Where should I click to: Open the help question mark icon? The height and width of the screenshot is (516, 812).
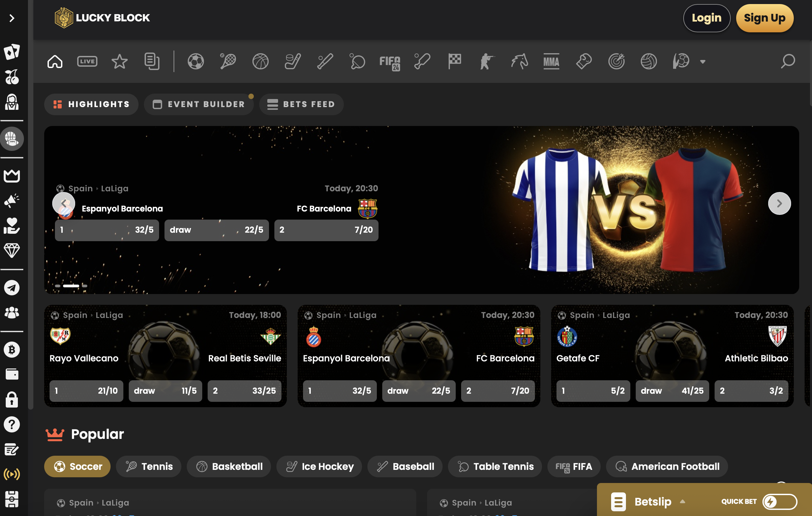[12, 424]
